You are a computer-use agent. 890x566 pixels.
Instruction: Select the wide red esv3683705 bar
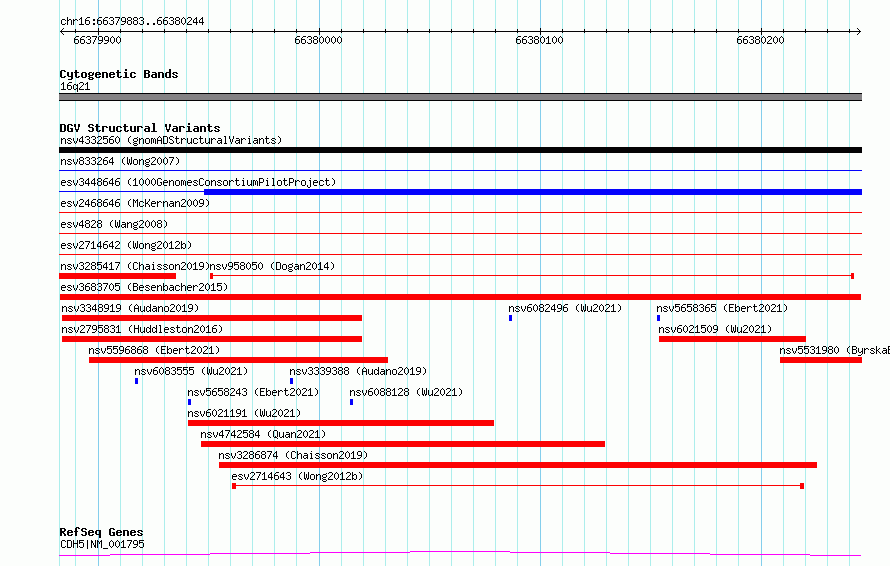[x=460, y=297]
